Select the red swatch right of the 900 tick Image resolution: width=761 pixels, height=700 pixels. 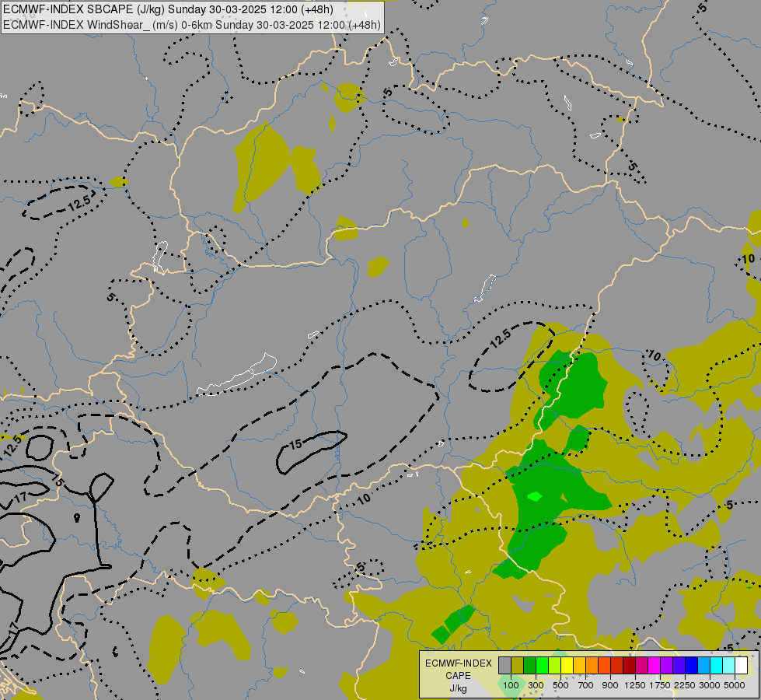pyautogui.click(x=617, y=666)
